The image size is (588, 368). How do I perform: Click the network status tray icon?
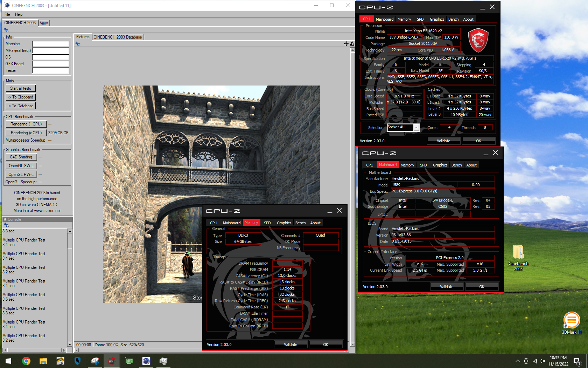coord(535,361)
